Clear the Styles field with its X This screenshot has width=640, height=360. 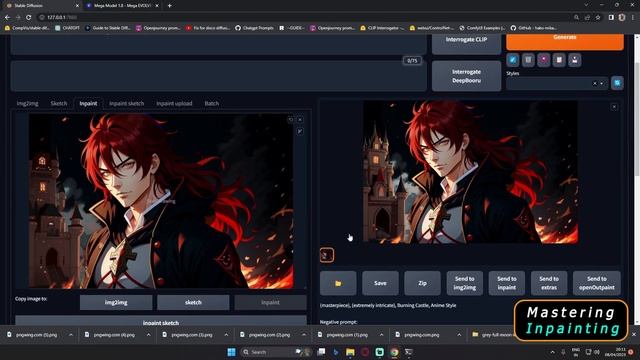594,83
